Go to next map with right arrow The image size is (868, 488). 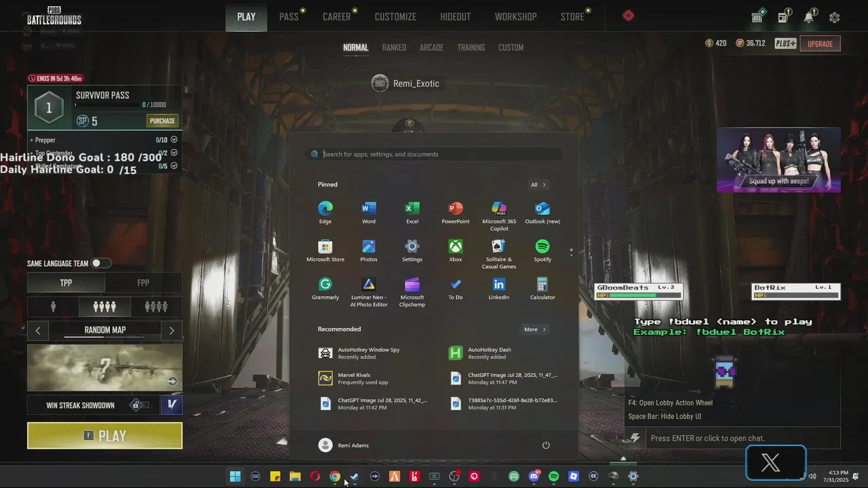pos(172,330)
